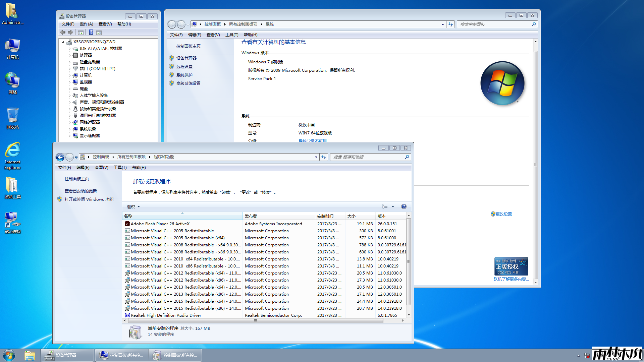Expand the 网络适配器 tree node
The width and height of the screenshot is (644, 362).
pyautogui.click(x=69, y=122)
